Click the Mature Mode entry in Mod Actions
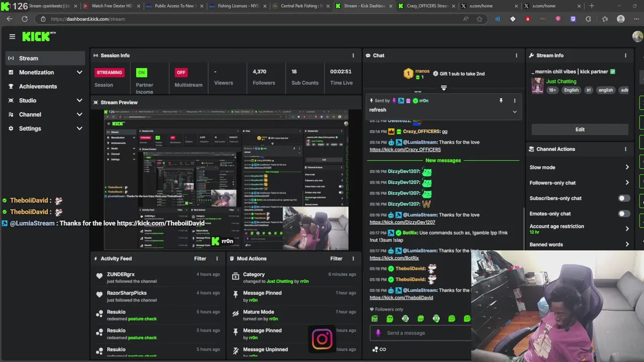The width and height of the screenshot is (644, 362). [294, 315]
